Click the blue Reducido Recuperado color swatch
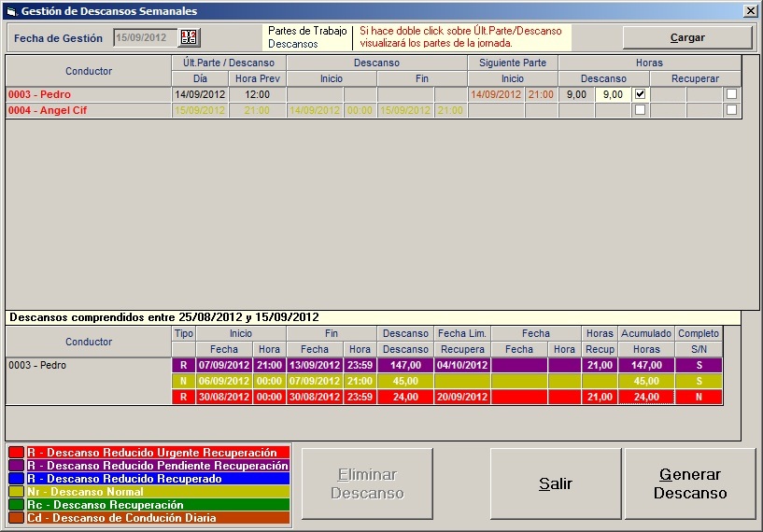The width and height of the screenshot is (763, 532). tap(17, 479)
